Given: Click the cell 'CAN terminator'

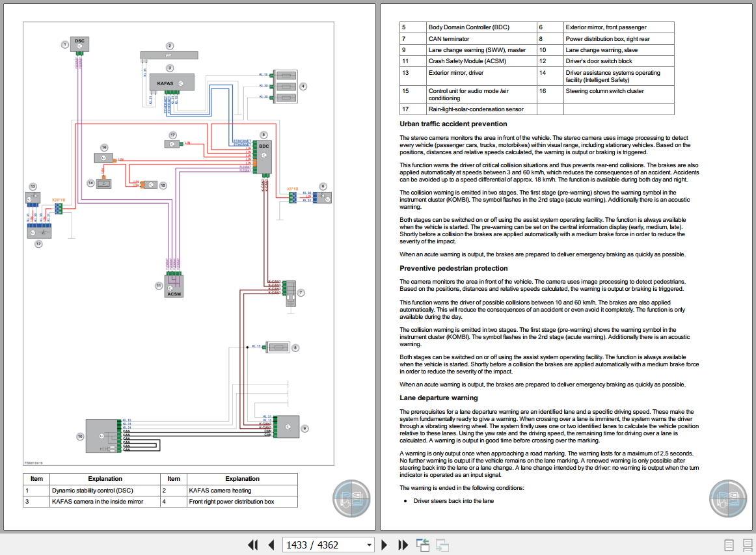Looking at the screenshot, I should 481,39.
